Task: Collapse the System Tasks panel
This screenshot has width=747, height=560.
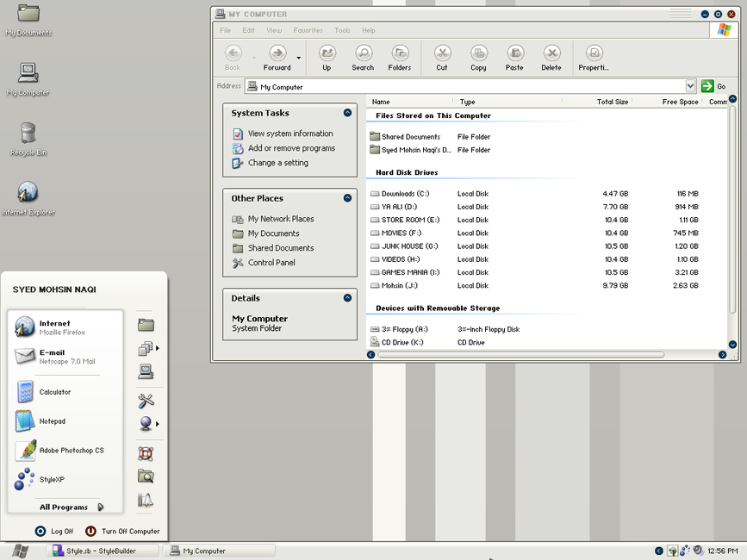Action: tap(347, 113)
